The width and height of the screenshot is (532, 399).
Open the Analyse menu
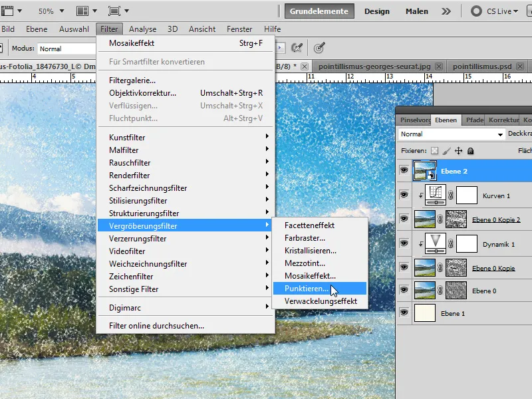[142, 29]
